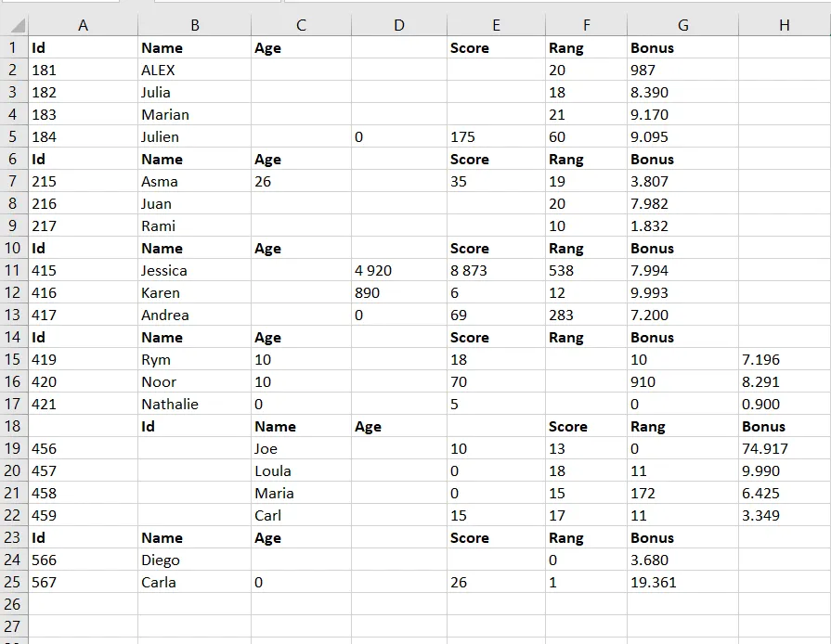The height and width of the screenshot is (644, 831).
Task: Click the cell showing 4 920
Action: [373, 270]
